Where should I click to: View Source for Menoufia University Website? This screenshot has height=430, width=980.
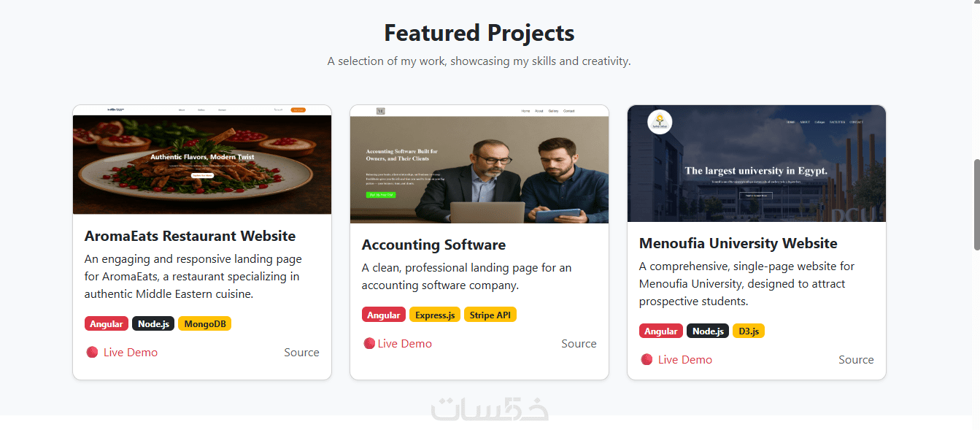[856, 359]
